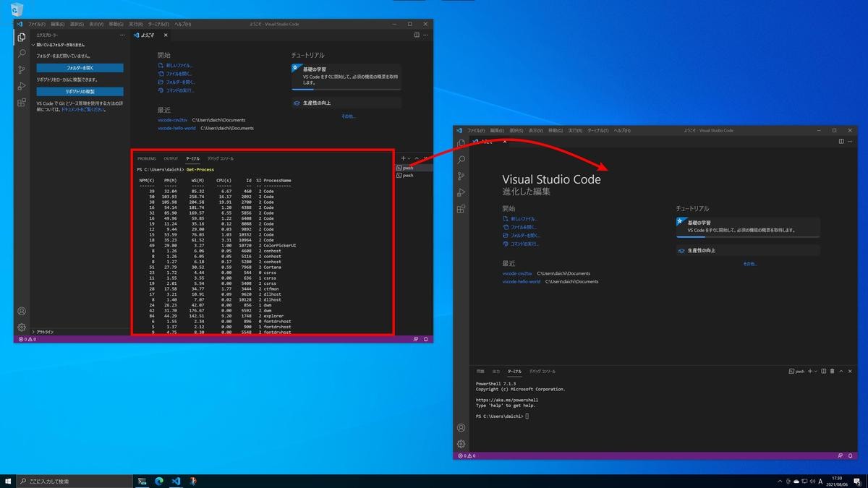
Task: Switch to PROBLEMS tab in left window panel
Action: pyautogui.click(x=147, y=158)
